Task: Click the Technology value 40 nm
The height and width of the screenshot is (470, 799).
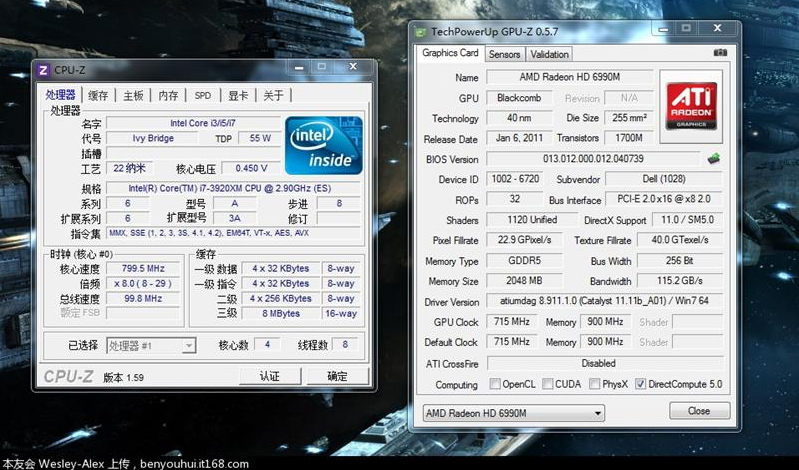Action: [519, 118]
